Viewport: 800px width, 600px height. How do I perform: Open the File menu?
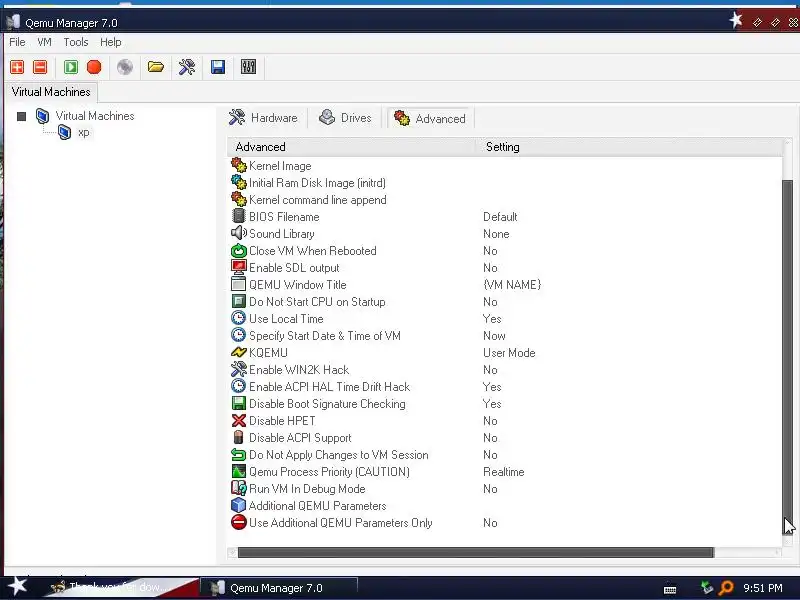click(x=17, y=42)
